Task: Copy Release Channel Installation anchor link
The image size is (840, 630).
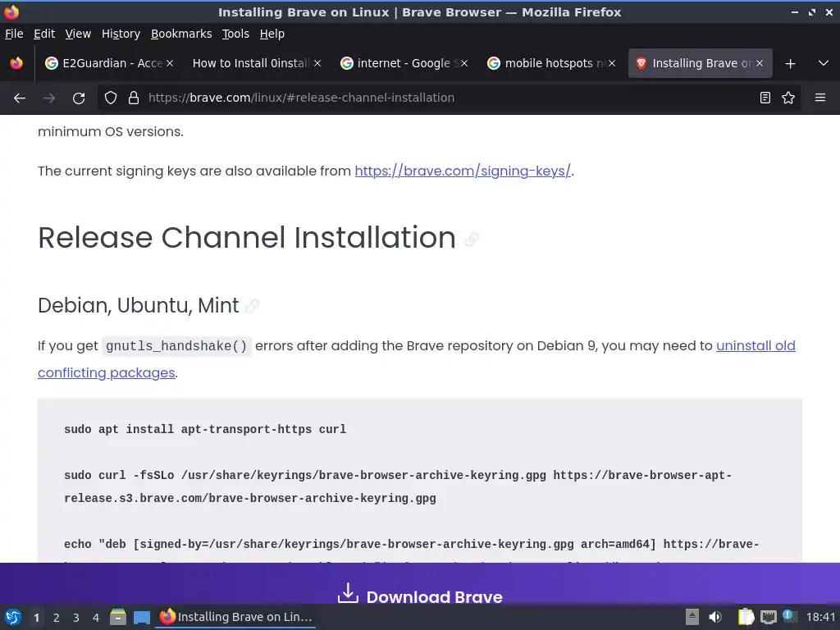Action: (x=472, y=240)
